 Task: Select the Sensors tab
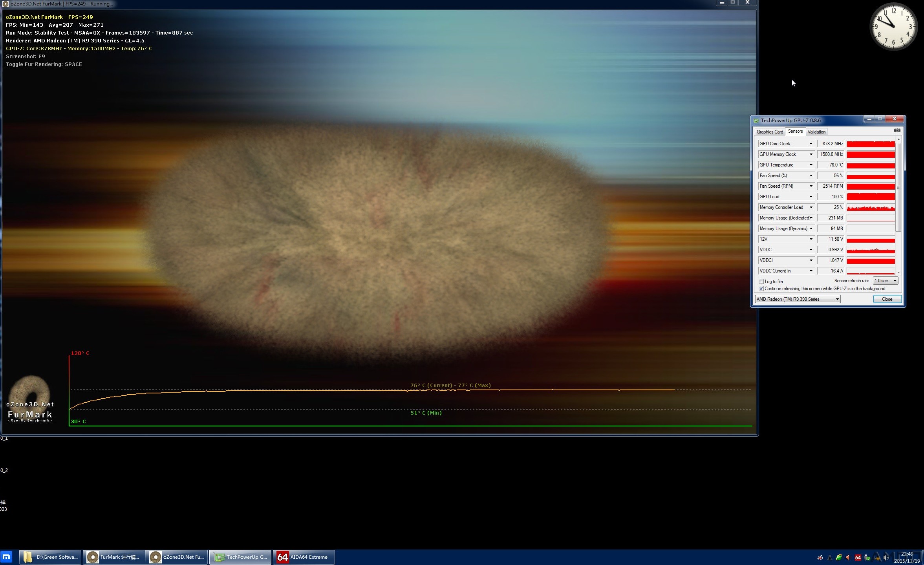click(795, 131)
